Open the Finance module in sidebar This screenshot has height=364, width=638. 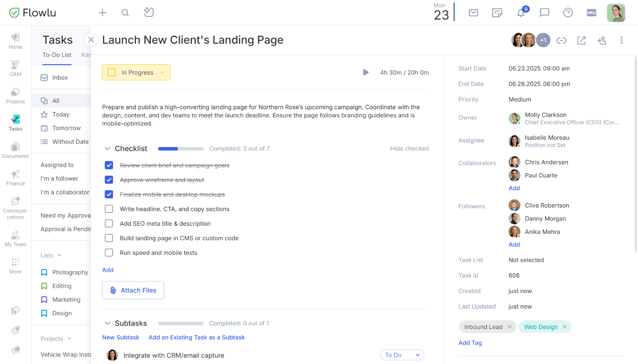[x=15, y=177]
